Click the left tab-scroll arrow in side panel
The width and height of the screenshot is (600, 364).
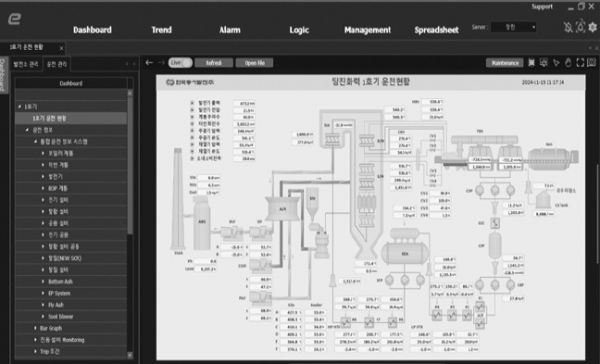[127, 64]
